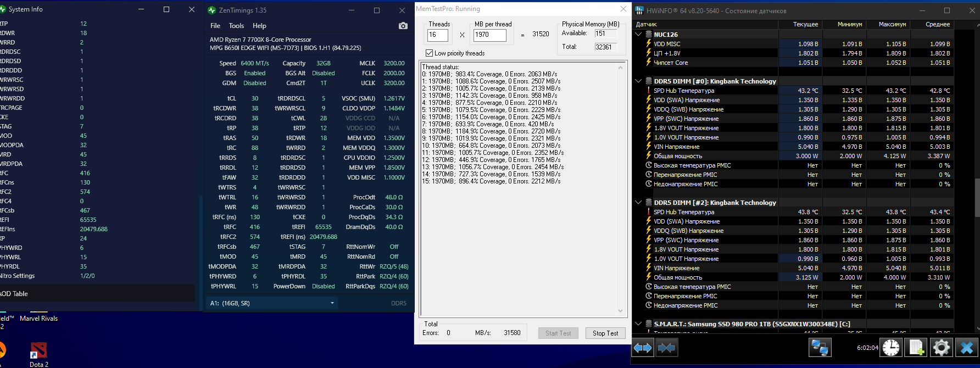The image size is (980, 368).
Task: Click status icon of DIMM #0 Высокая температура PMIC
Action: click(649, 165)
